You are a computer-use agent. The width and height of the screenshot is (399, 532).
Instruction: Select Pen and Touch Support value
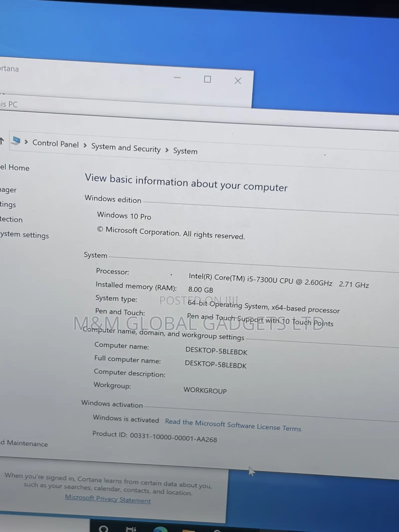click(x=260, y=320)
